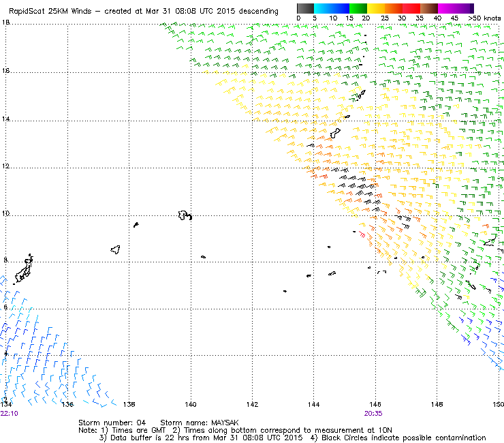504x443 pixels.
Task: Click the legend label "35"
Action: (x=420, y=18)
